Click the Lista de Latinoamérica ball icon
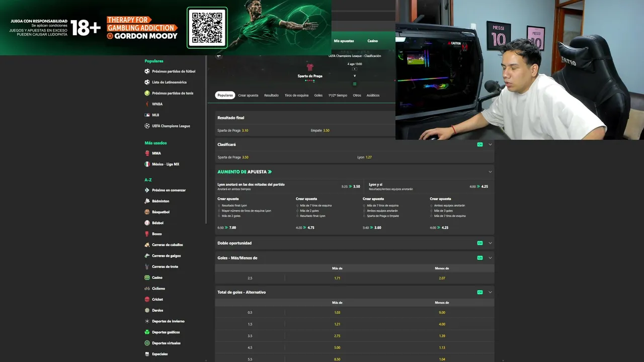Viewport: 644px width, 362px height. pos(147,82)
